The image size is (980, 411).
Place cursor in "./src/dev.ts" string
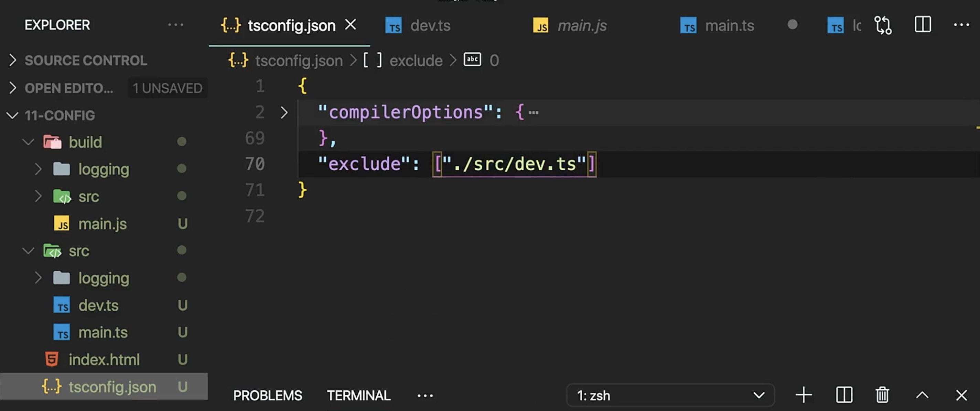pos(514,164)
